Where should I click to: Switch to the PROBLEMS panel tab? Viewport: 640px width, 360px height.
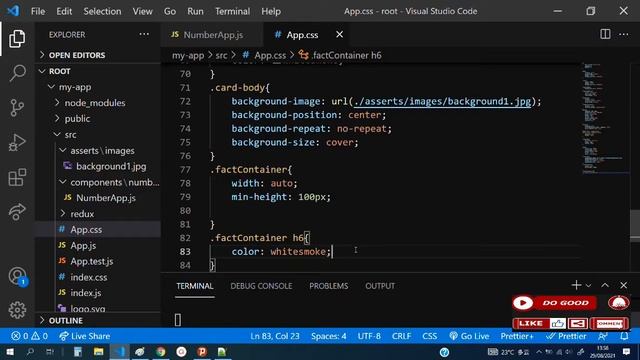[329, 286]
